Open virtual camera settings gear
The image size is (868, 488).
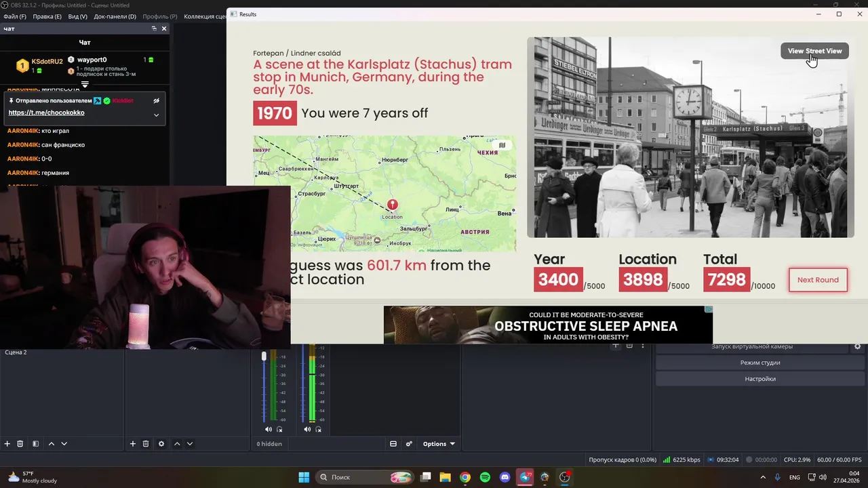(857, 346)
